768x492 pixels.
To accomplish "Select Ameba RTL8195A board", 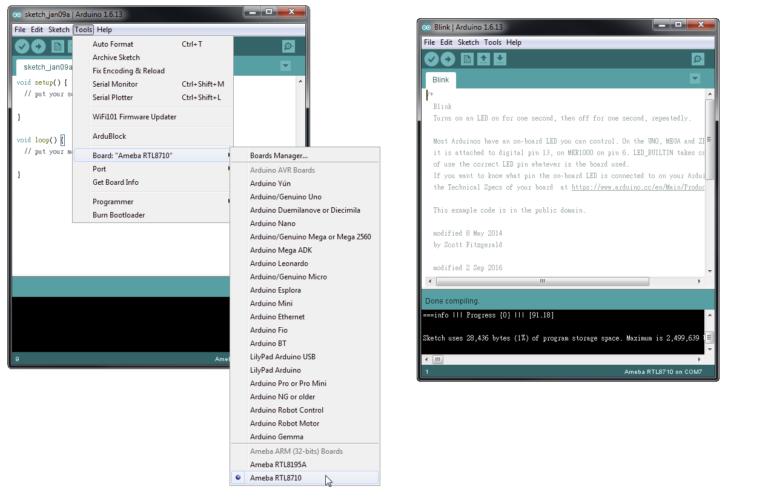I will (305, 465).
